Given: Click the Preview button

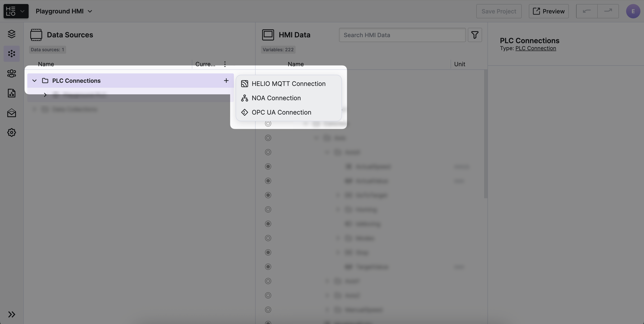Looking at the screenshot, I should coord(549,11).
